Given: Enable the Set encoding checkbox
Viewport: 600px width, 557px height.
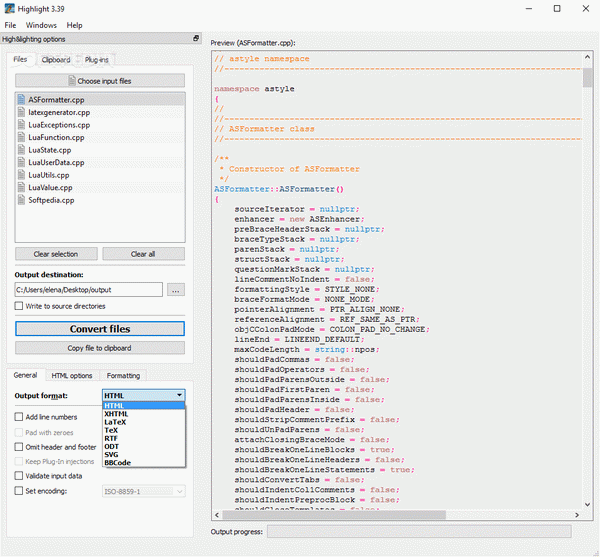Looking at the screenshot, I should tap(19, 491).
